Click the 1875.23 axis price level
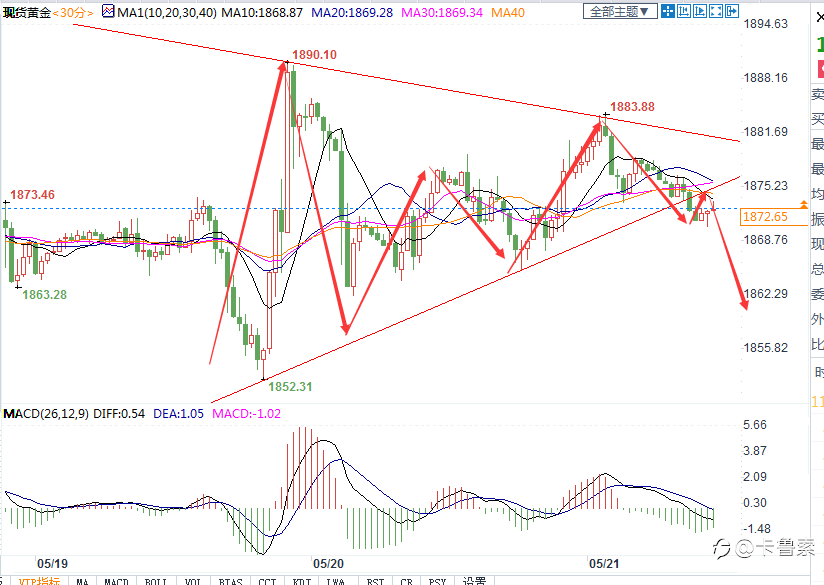Viewport: 824px width, 585px height. coord(766,186)
